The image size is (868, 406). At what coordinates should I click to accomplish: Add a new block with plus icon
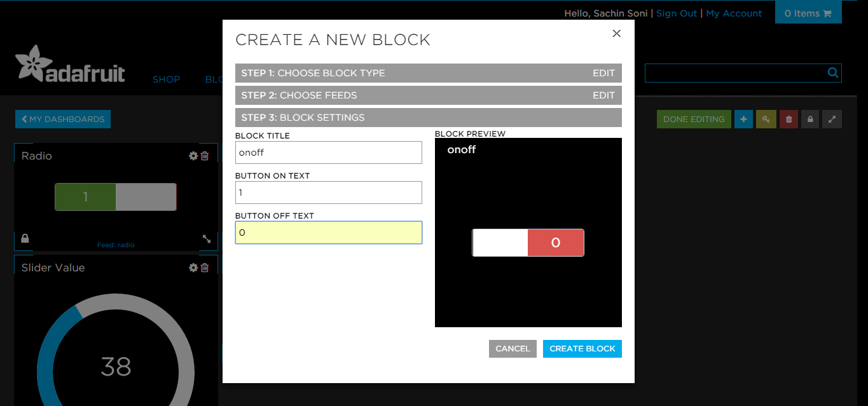click(743, 119)
